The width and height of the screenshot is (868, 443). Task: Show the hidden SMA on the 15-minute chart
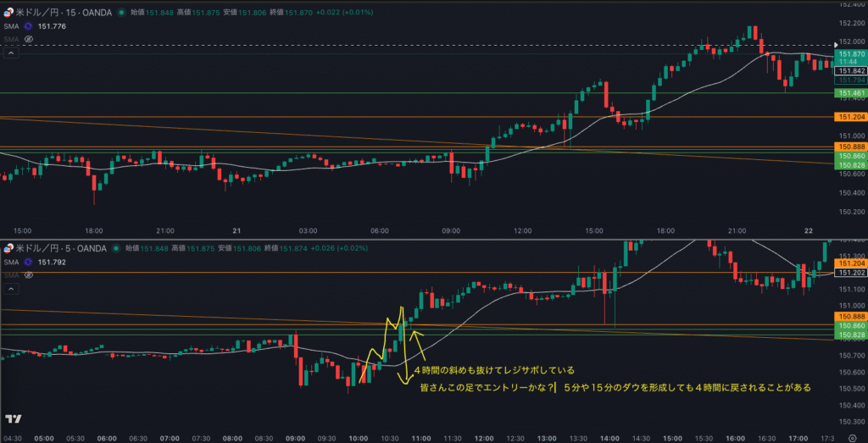pyautogui.click(x=29, y=39)
